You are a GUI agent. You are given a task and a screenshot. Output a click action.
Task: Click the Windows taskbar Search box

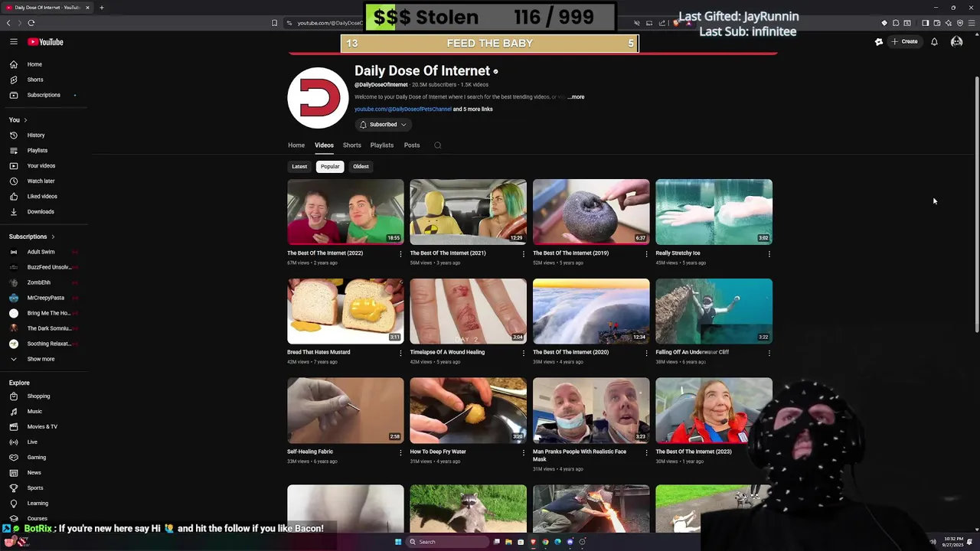(x=447, y=542)
